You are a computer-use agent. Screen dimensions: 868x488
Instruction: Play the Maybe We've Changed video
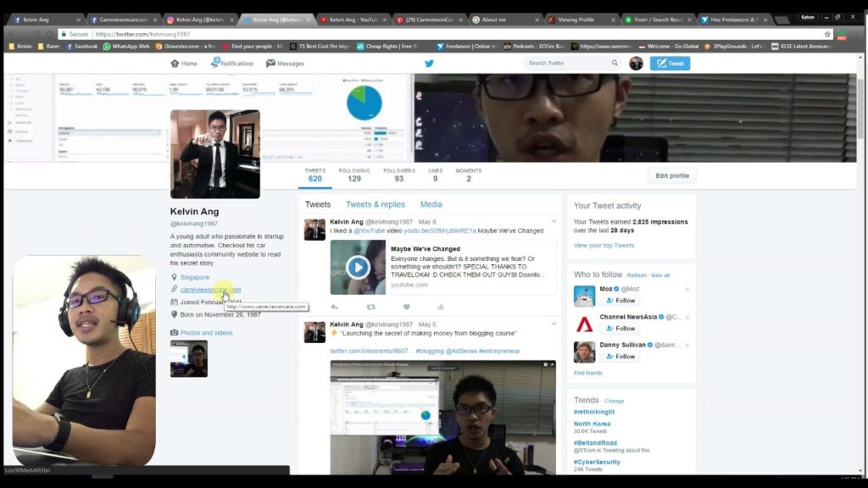[x=359, y=267]
